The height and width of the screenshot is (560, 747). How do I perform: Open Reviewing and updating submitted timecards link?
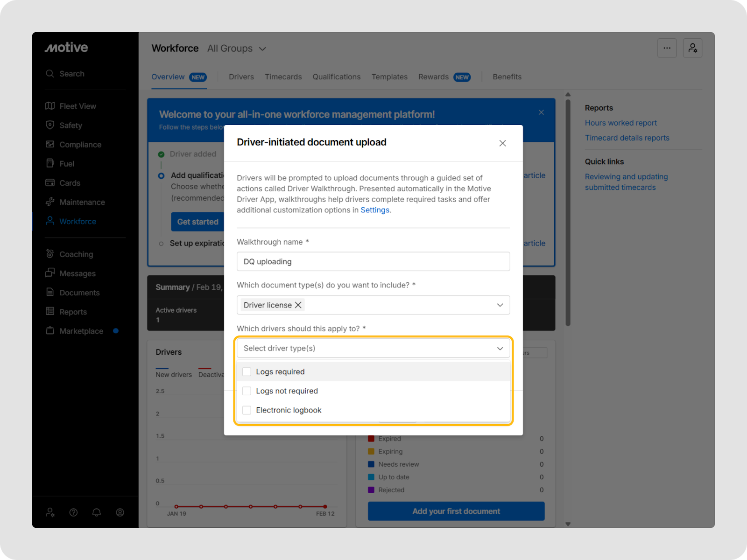[627, 182]
